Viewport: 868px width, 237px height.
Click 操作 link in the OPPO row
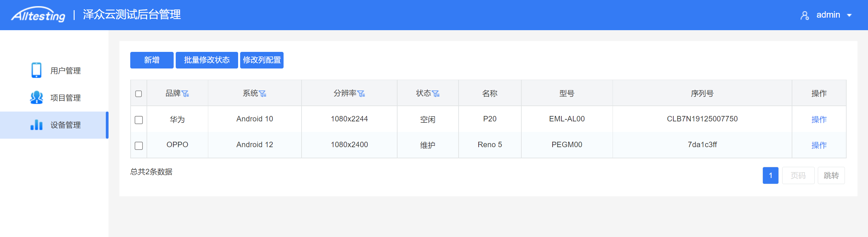[x=819, y=145]
